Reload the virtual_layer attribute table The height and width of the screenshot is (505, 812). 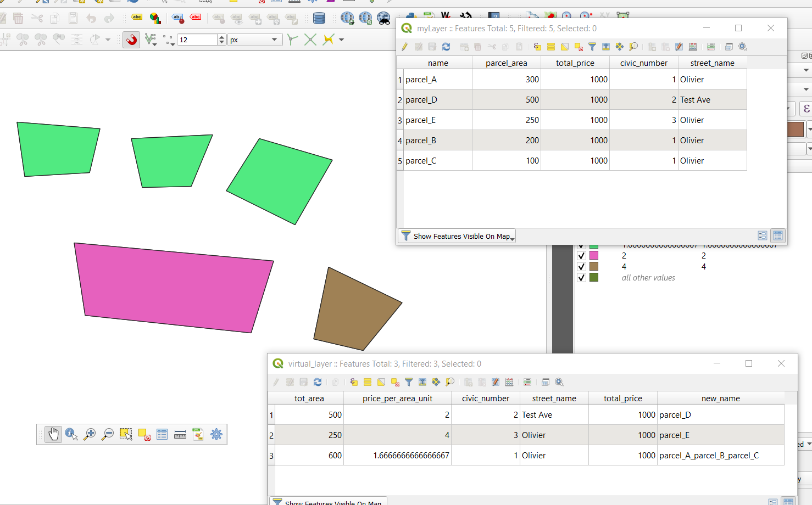pyautogui.click(x=318, y=382)
